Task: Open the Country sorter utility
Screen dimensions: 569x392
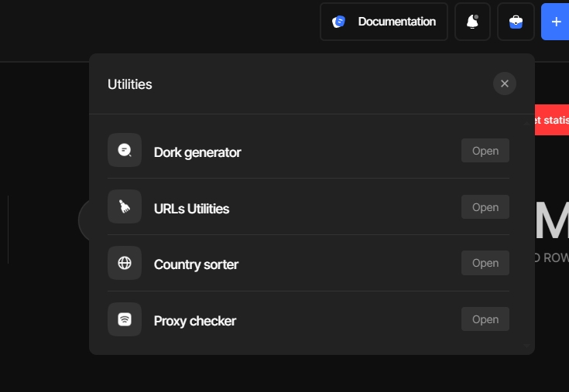Action: [x=485, y=263]
